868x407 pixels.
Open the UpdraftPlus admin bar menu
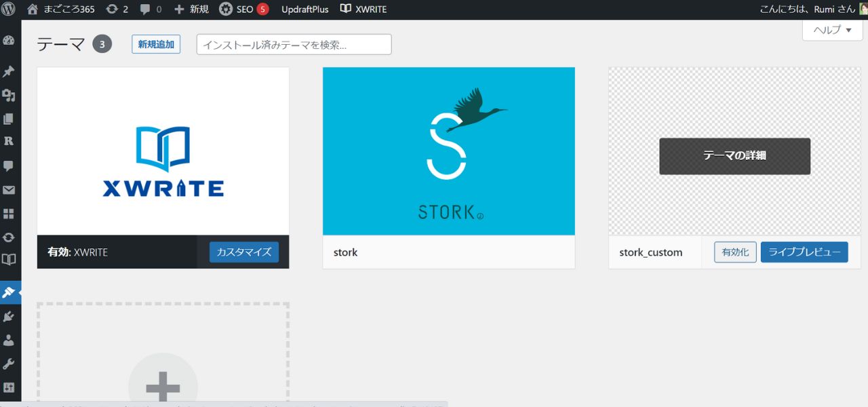304,9
